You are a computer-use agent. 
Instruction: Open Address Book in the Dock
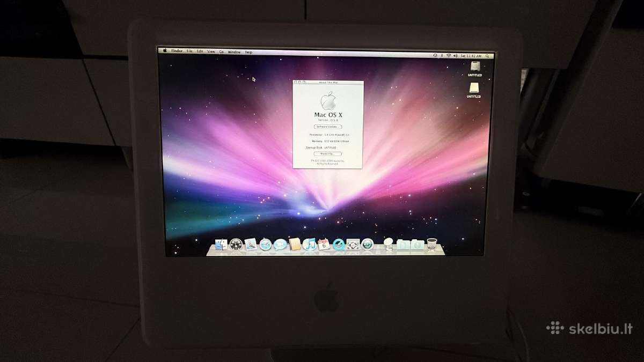coord(295,244)
